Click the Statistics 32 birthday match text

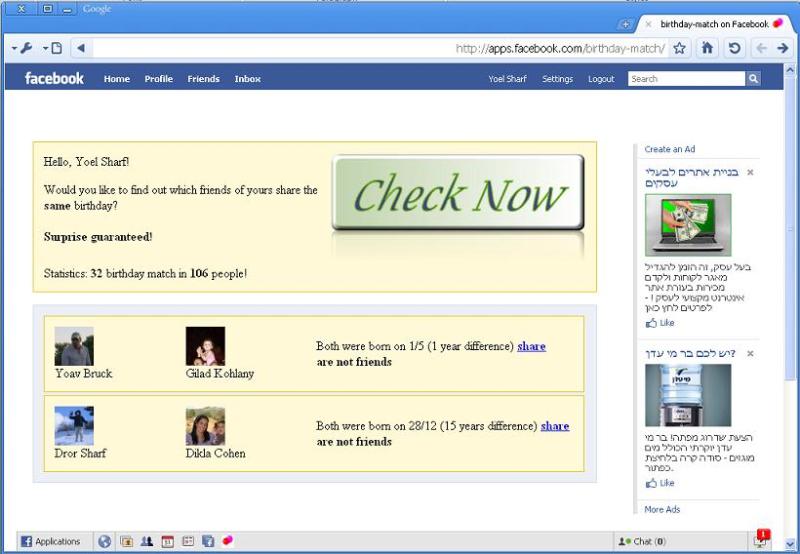click(145, 273)
